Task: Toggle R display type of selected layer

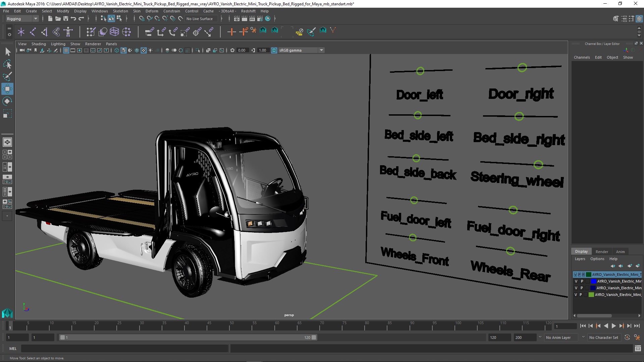Action: 583,275
